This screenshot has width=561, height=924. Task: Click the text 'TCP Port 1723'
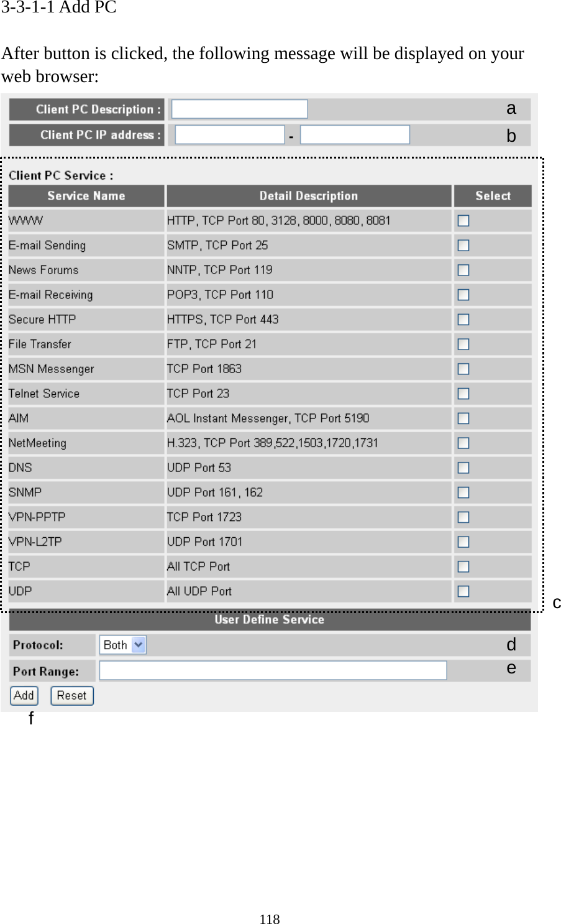tap(204, 517)
